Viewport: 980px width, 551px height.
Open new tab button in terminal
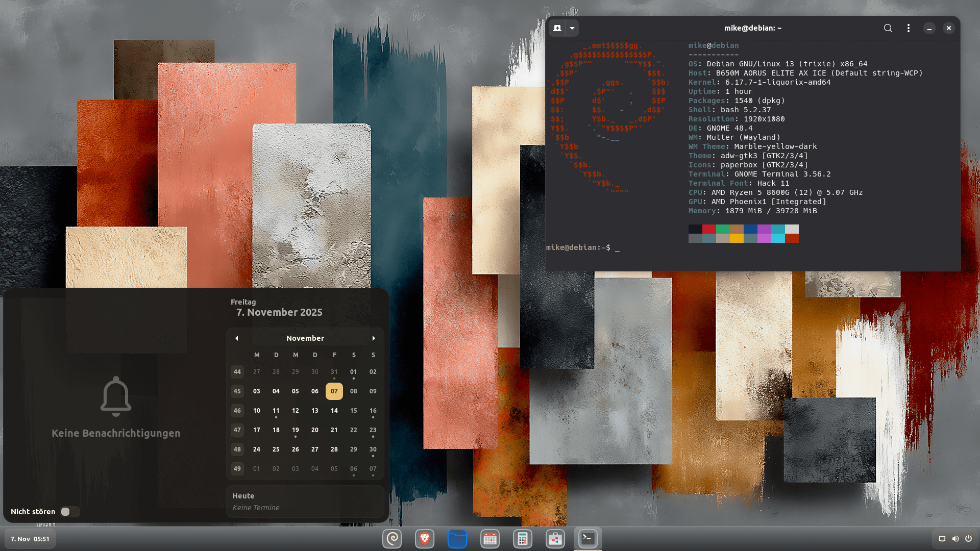point(557,28)
